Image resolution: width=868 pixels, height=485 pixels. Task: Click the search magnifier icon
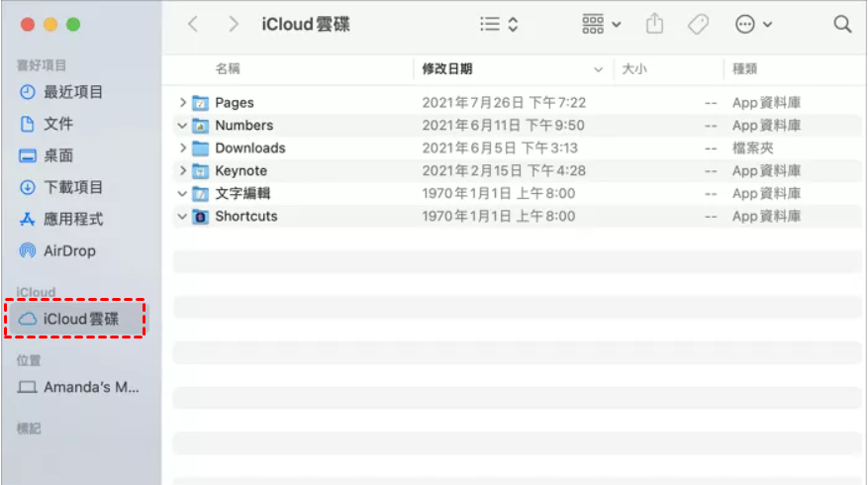coord(842,24)
